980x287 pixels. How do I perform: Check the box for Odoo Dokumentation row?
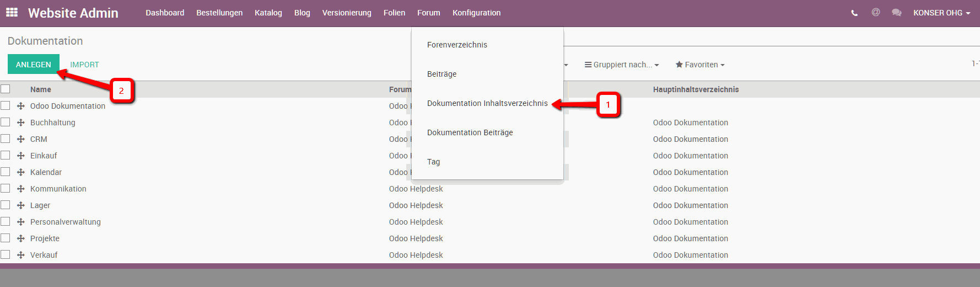point(6,105)
